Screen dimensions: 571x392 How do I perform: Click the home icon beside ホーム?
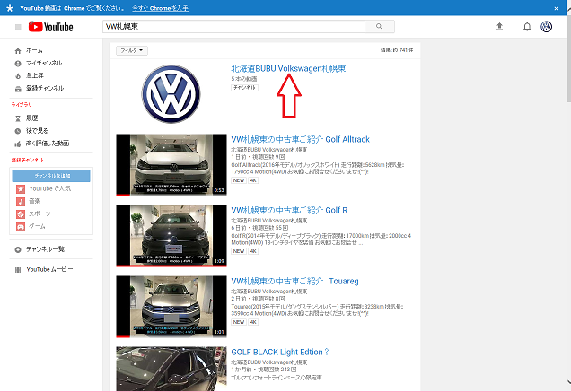18,51
